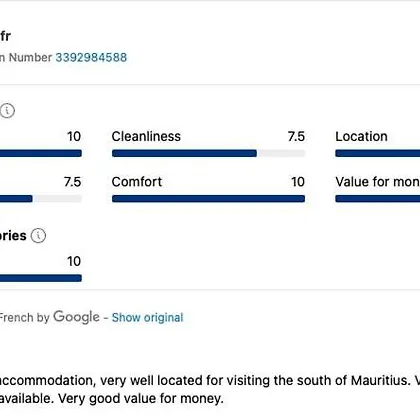Click the Comfort rating bar
Viewport: 420px width, 420px height.
click(208, 199)
